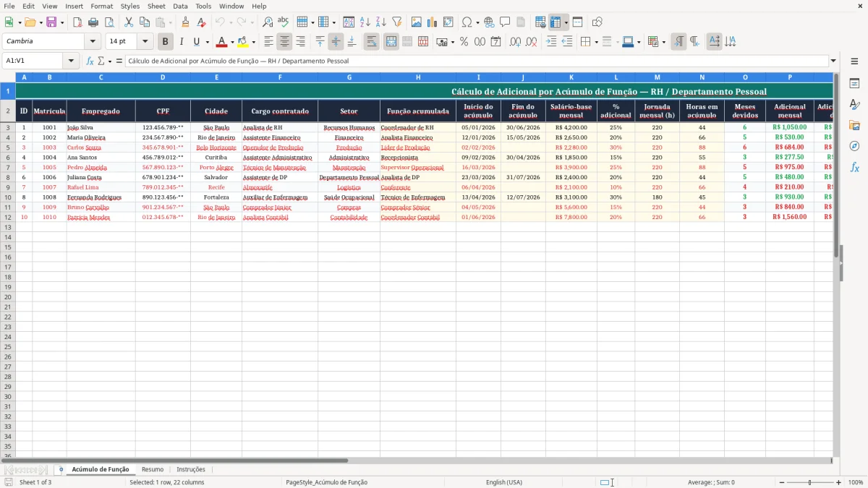Click the Clear Direct Formatting icon

202,22
